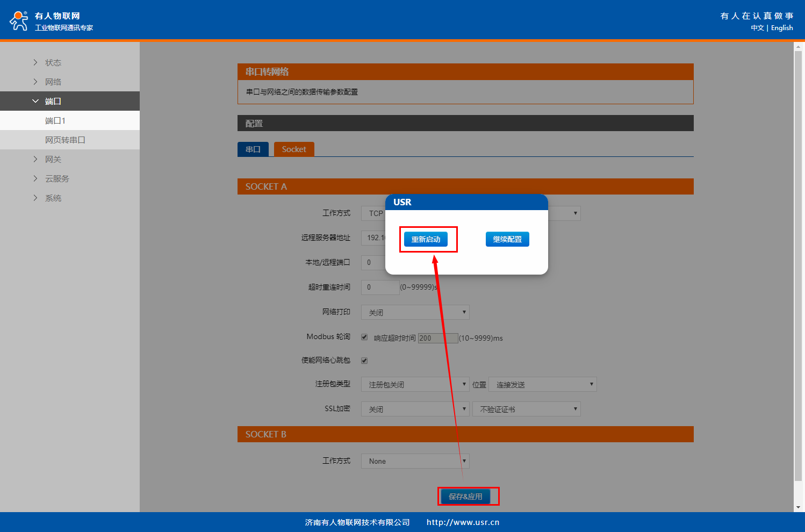Switch language to English

tap(782, 28)
